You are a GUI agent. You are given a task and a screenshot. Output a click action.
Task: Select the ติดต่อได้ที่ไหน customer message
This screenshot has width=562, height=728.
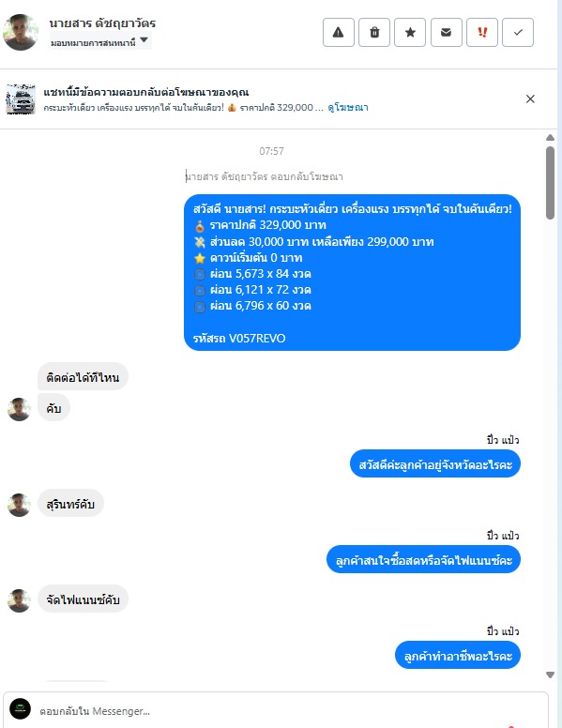(x=83, y=377)
